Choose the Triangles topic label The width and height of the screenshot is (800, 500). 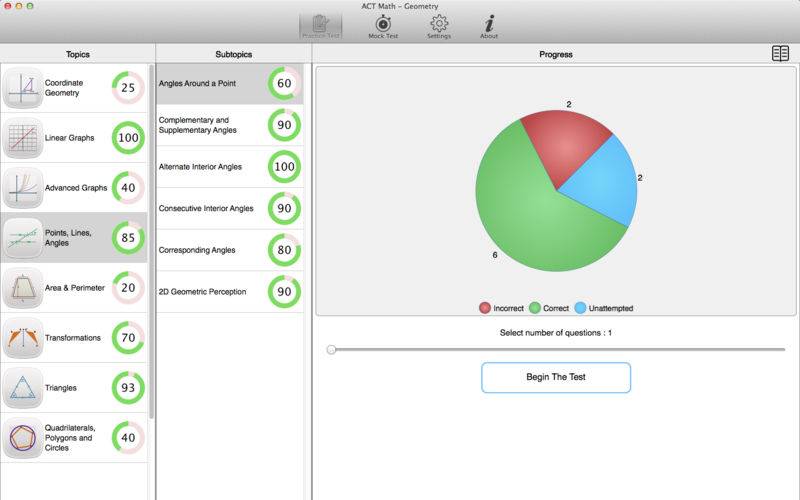pos(61,388)
